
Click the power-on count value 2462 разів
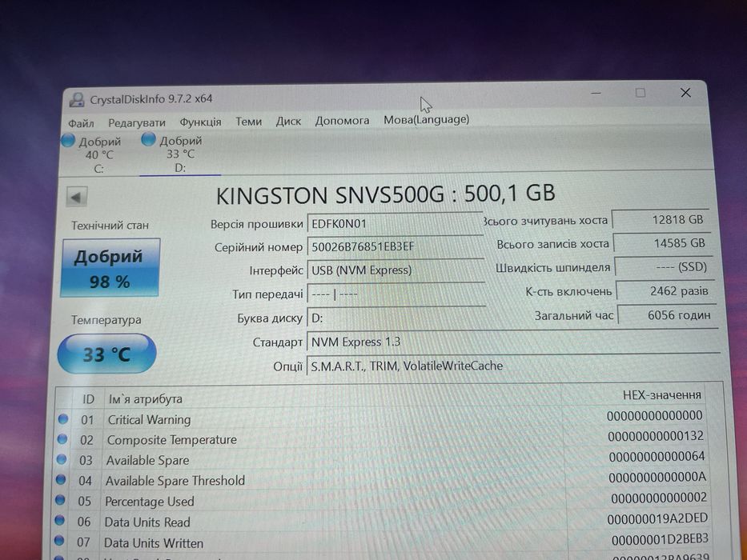coord(666,291)
